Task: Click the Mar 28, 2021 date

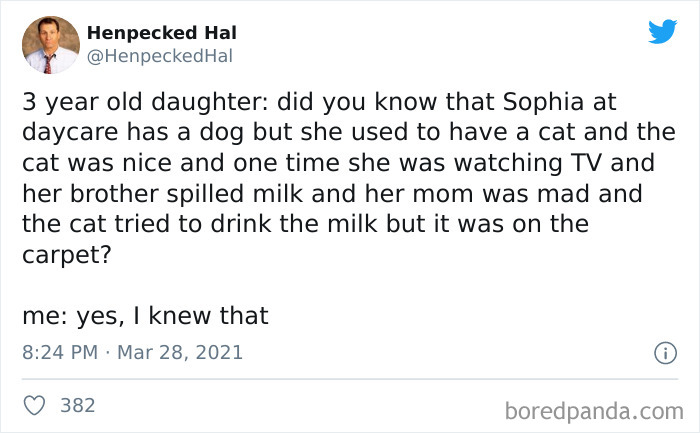Action: click(180, 353)
